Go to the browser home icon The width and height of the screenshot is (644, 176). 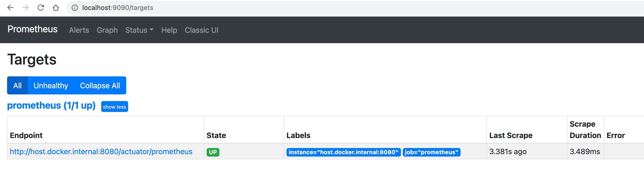tap(56, 8)
